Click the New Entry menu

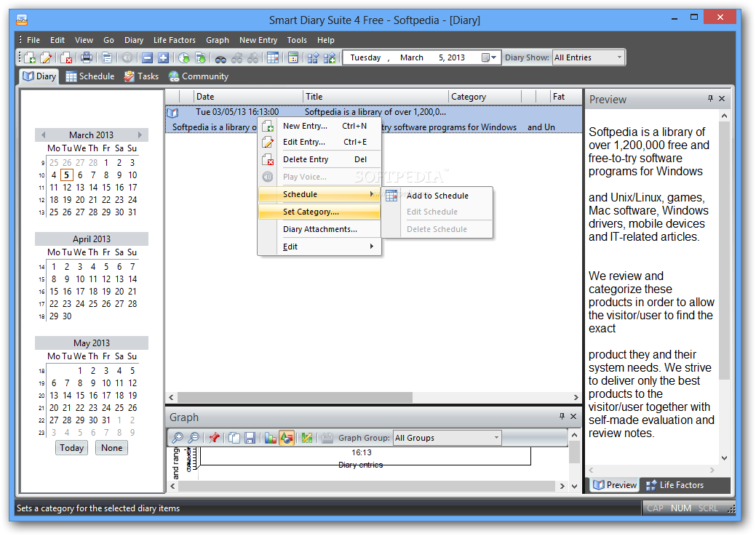click(258, 40)
